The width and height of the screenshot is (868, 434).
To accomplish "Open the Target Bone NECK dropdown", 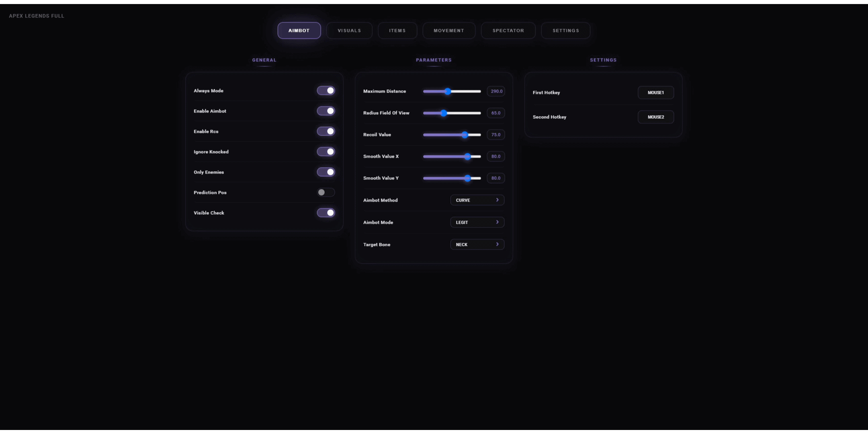I will pyautogui.click(x=477, y=244).
